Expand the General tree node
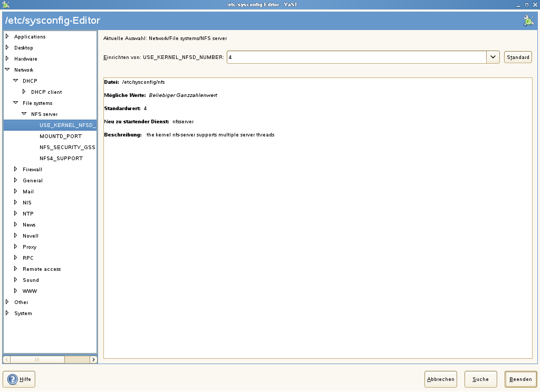The height and width of the screenshot is (392, 540). 15,180
